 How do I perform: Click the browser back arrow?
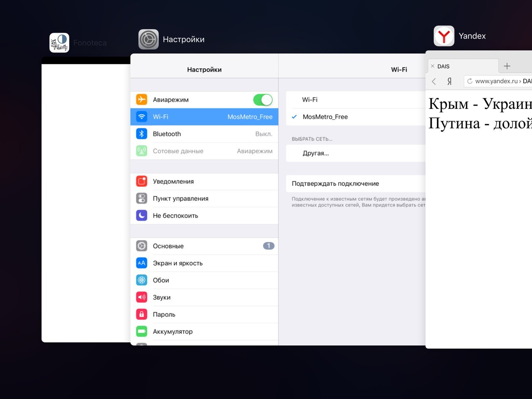point(434,81)
